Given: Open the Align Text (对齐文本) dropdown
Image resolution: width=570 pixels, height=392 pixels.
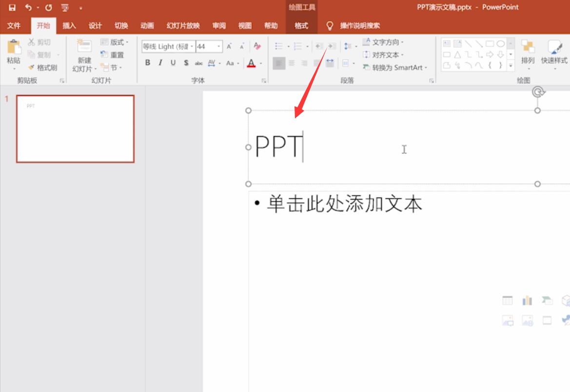Looking at the screenshot, I should [383, 55].
